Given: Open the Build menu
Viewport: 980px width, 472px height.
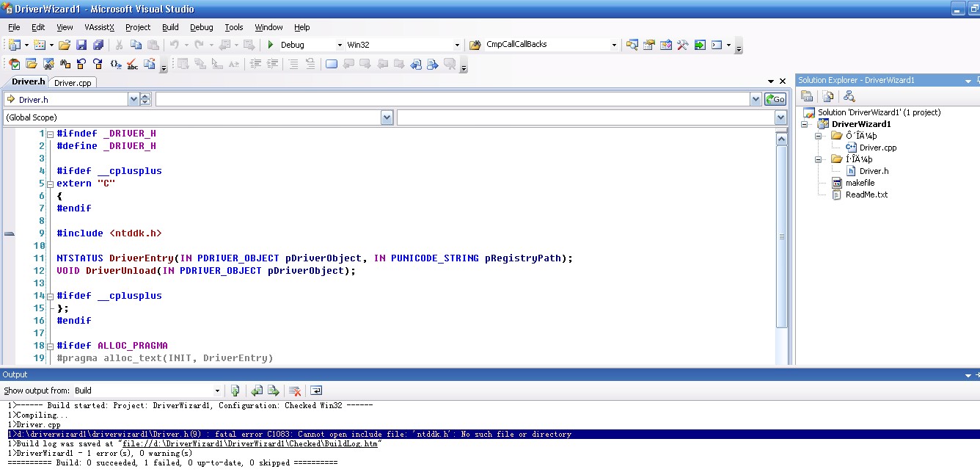Looking at the screenshot, I should coord(170,27).
